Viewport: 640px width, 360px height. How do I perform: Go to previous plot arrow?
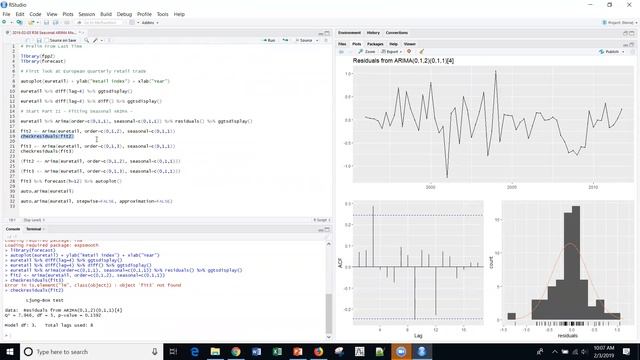tap(342, 52)
